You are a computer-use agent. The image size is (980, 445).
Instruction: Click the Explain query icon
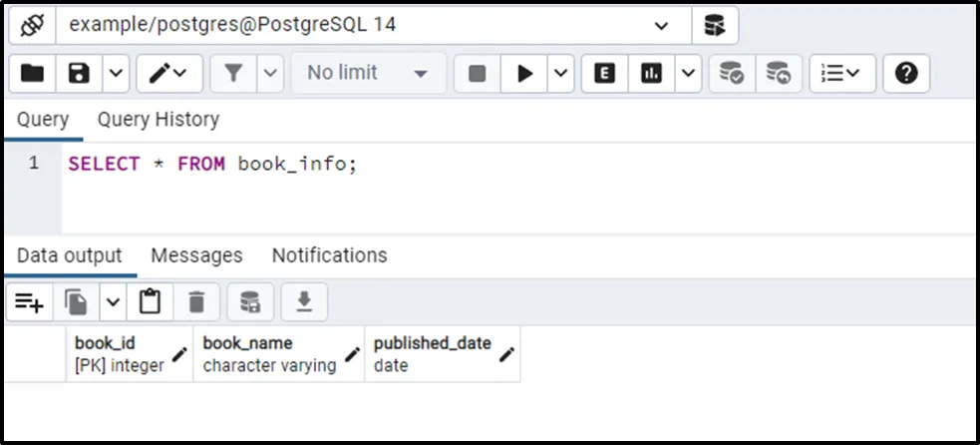click(x=605, y=73)
